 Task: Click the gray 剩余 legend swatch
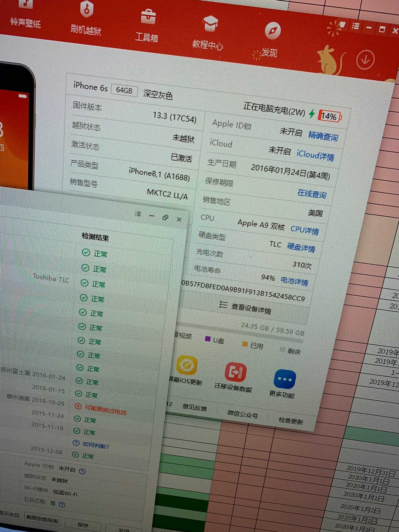tap(282, 349)
